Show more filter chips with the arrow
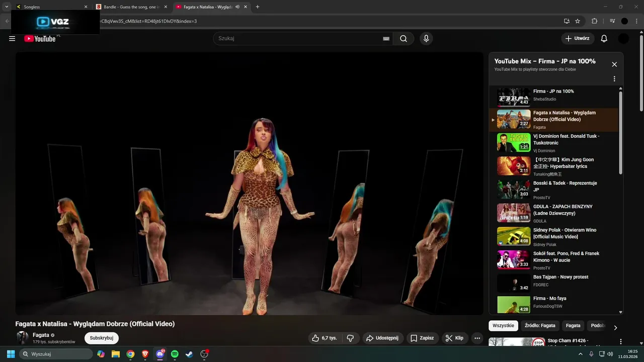The width and height of the screenshot is (644, 362). [x=615, y=328]
